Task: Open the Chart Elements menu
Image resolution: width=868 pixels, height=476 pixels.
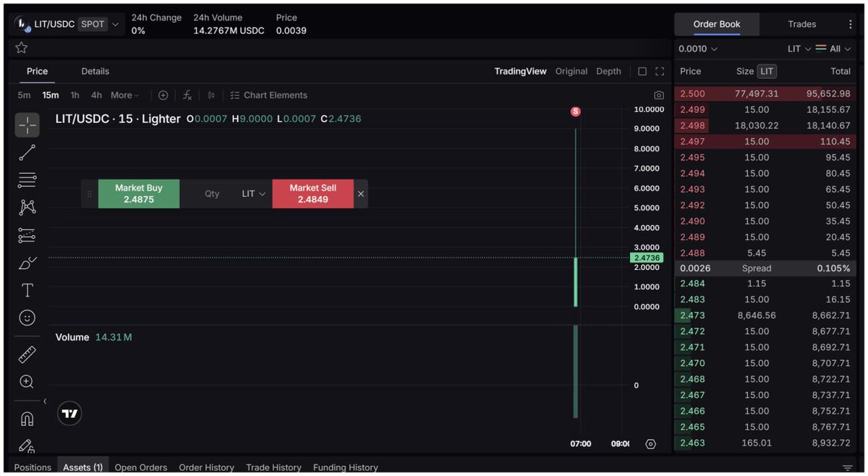Action: 268,95
